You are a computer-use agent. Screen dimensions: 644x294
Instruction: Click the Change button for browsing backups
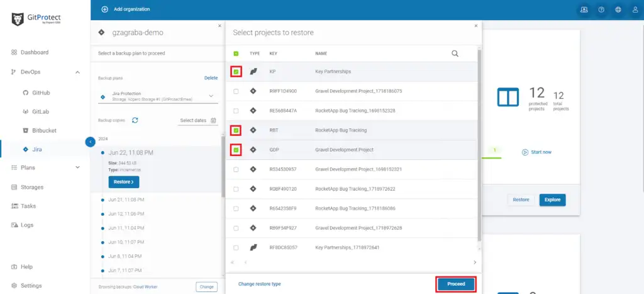pyautogui.click(x=206, y=286)
